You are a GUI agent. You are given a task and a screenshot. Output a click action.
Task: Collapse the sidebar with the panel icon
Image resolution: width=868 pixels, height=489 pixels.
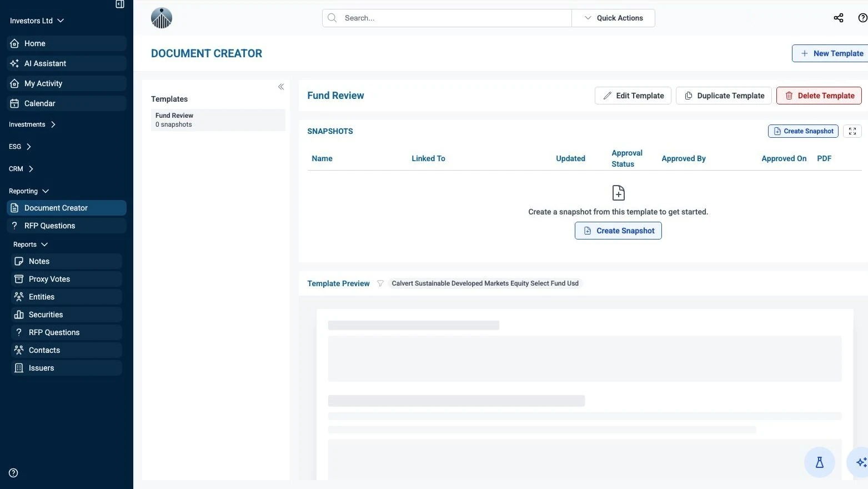tap(120, 4)
